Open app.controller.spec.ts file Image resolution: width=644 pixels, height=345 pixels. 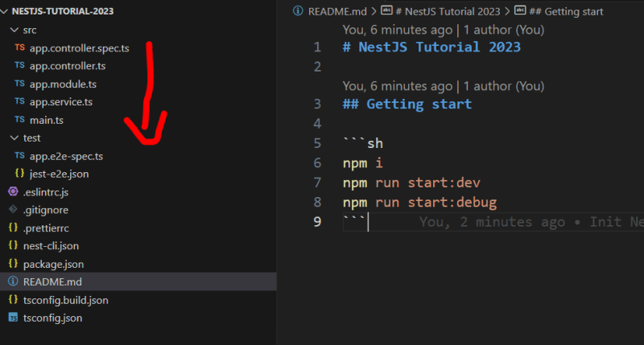pyautogui.click(x=79, y=48)
